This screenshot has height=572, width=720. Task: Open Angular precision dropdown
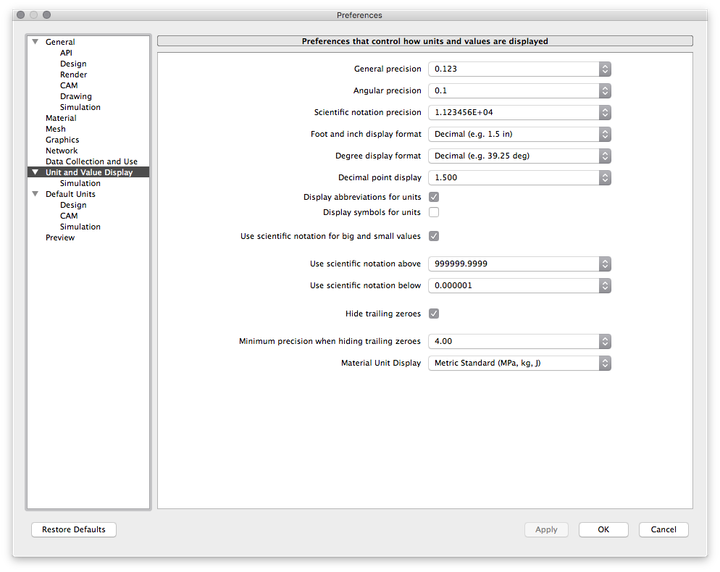point(519,90)
